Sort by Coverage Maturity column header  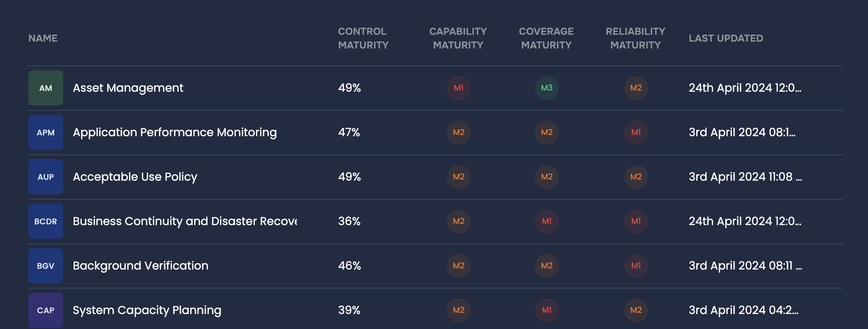click(546, 38)
